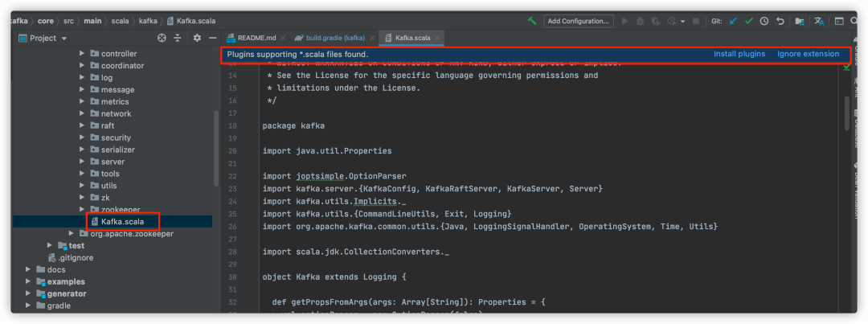The width and height of the screenshot is (868, 324).
Task: Close the Kafka.scala tab
Action: (x=437, y=39)
